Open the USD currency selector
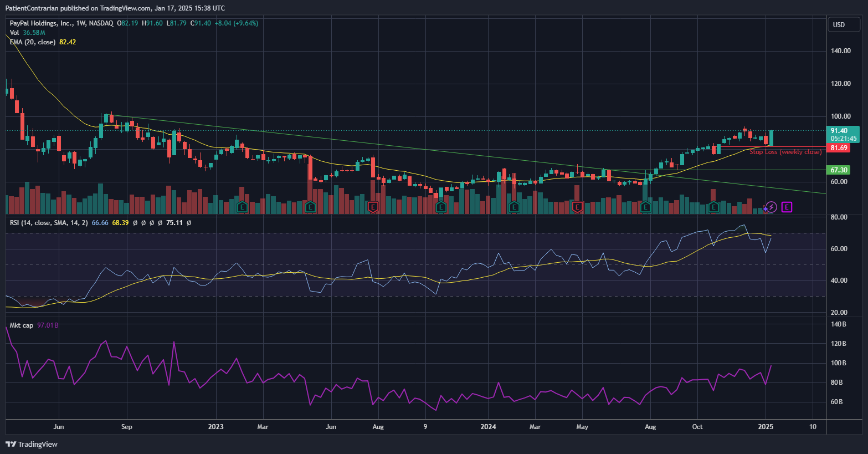868x454 pixels. [x=844, y=24]
